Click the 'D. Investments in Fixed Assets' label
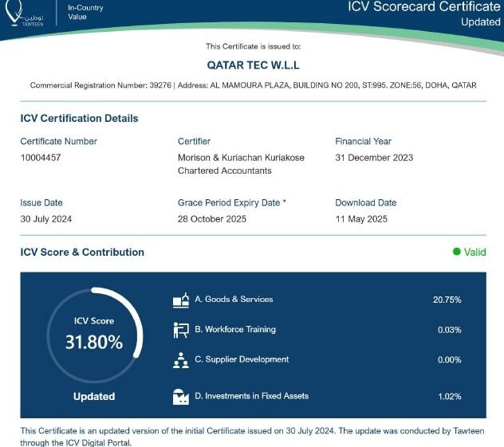The height and width of the screenshot is (447, 504). point(251,396)
